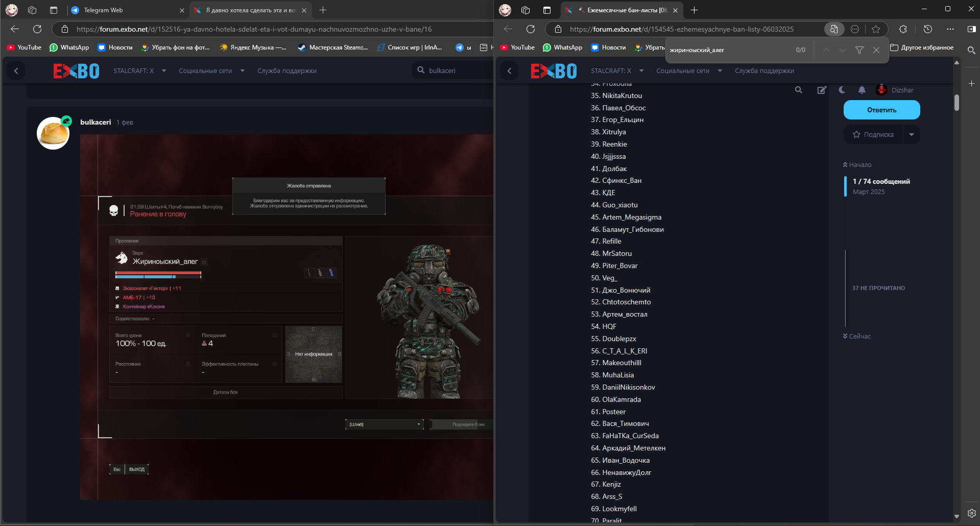Expand Социальные сети menu in right forum
980x526 pixels.
coord(689,71)
